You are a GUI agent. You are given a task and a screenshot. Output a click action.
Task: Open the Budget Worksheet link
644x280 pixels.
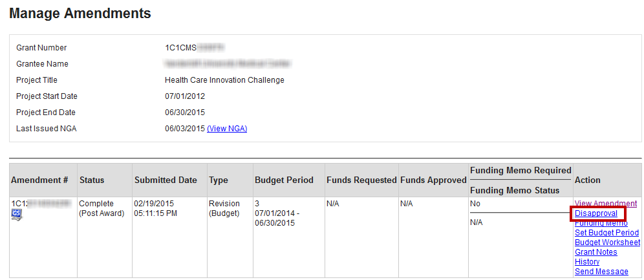pos(607,242)
